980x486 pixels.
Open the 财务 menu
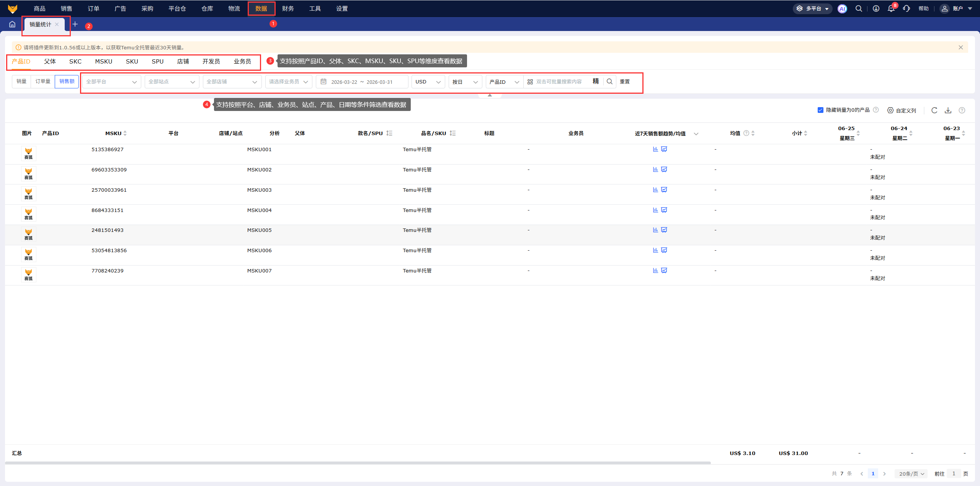[288, 9]
